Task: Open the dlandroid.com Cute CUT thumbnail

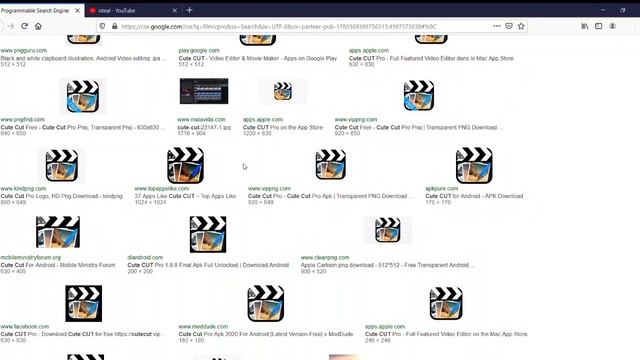Action: 208,234
